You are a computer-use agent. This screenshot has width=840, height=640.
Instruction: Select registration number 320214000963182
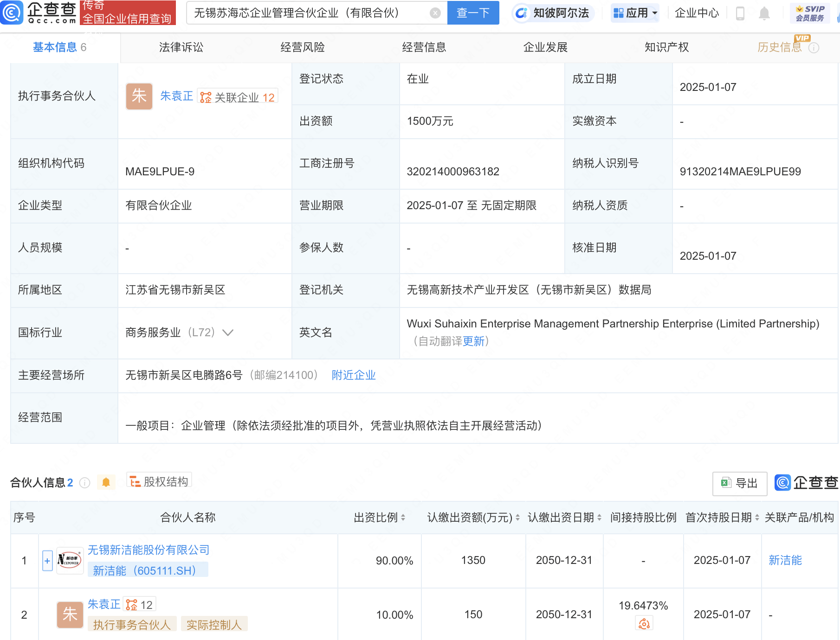pos(453,172)
